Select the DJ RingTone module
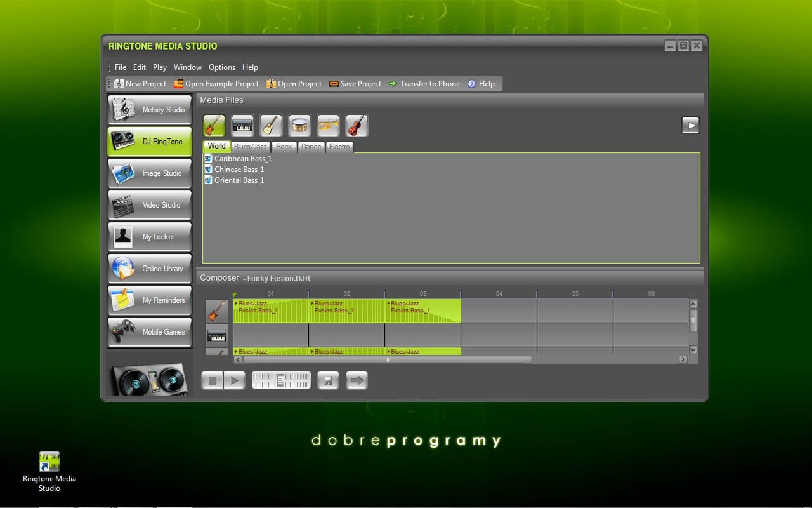The width and height of the screenshot is (812, 508). coord(150,142)
